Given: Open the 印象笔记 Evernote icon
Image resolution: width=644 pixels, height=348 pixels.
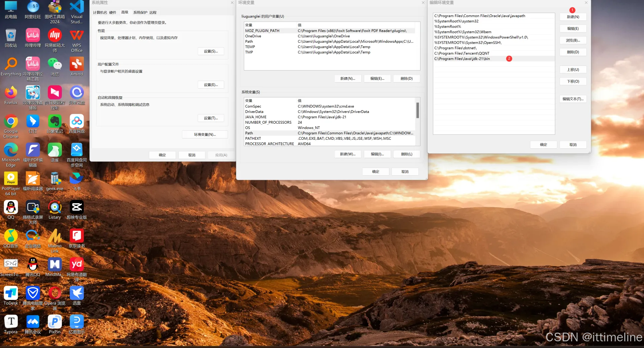Looking at the screenshot, I should (x=55, y=124).
